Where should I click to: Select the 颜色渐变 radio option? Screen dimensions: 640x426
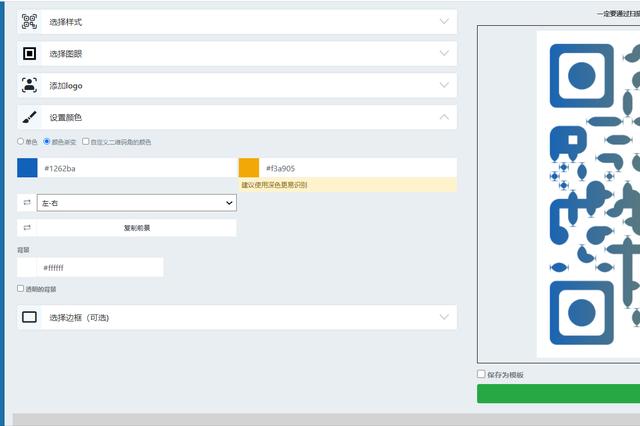(47, 141)
